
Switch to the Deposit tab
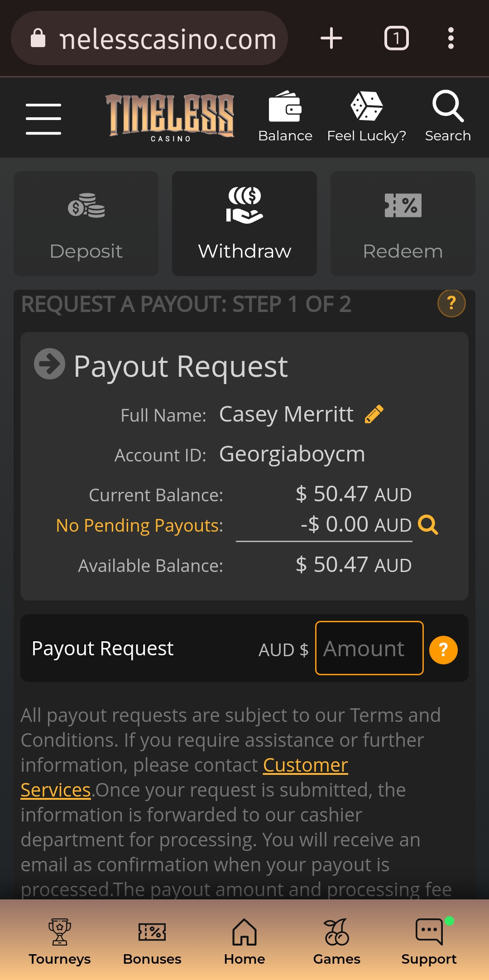86,224
